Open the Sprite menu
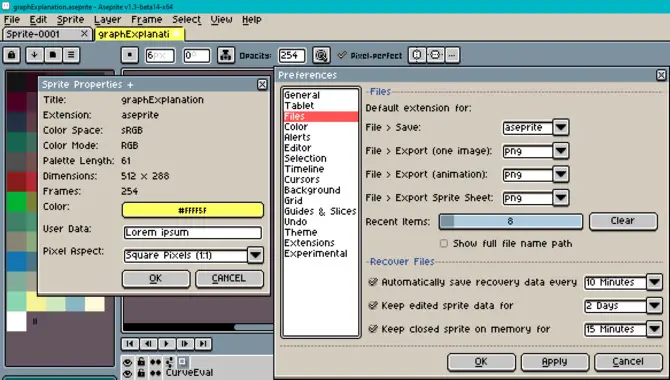Screen dimensions: 670x380 71,20
